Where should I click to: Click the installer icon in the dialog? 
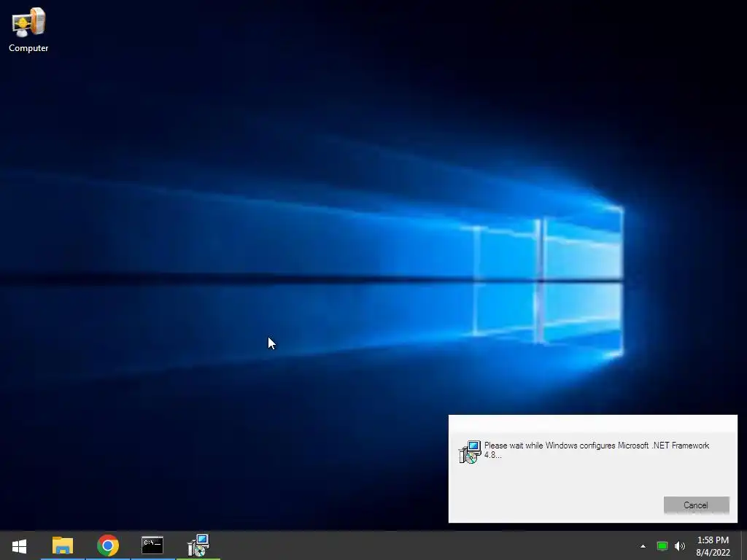point(470,451)
